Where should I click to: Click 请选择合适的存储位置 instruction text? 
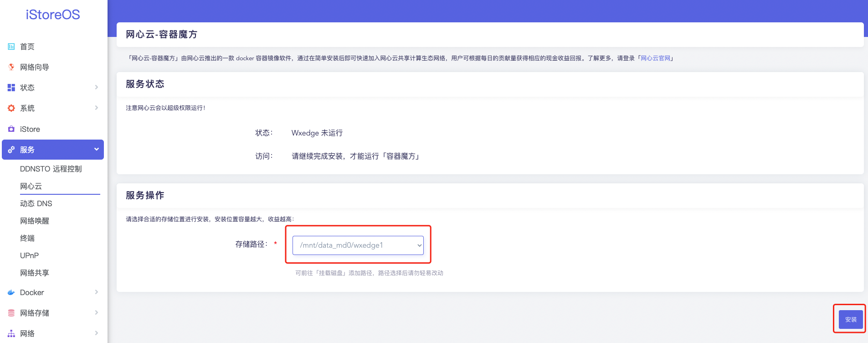point(210,219)
